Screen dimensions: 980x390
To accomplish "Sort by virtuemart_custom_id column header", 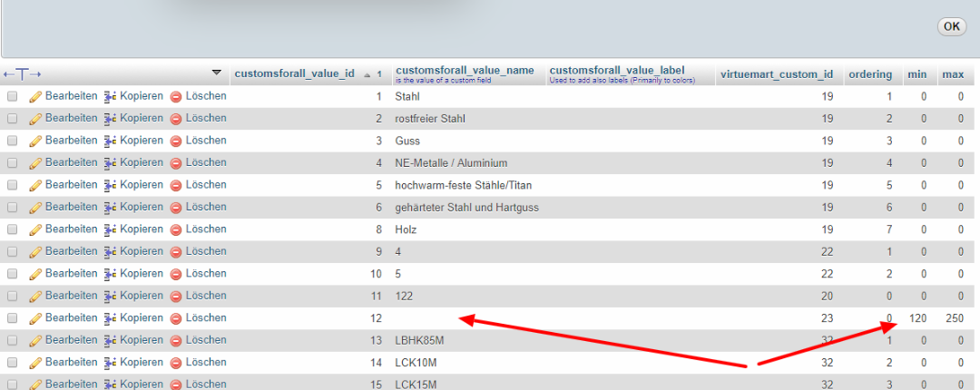I will [x=776, y=73].
